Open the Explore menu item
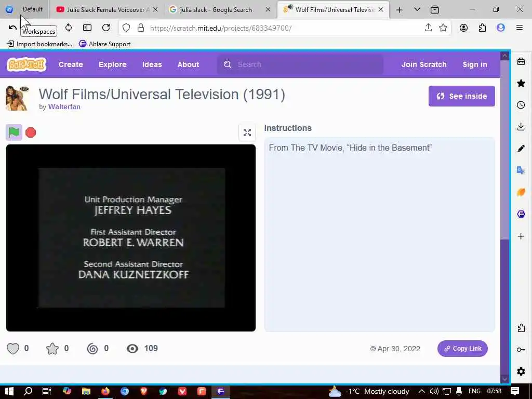This screenshot has width=532, height=399. coord(113,64)
